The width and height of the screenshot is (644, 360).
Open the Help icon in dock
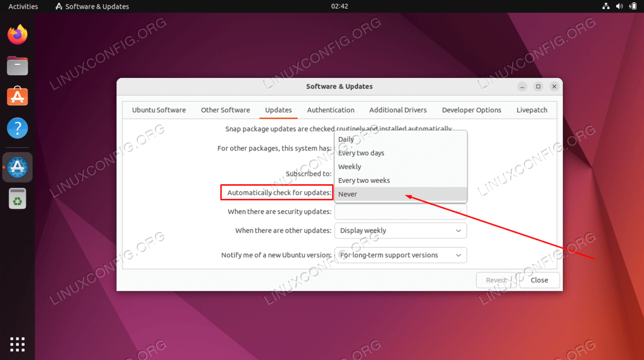point(18,128)
